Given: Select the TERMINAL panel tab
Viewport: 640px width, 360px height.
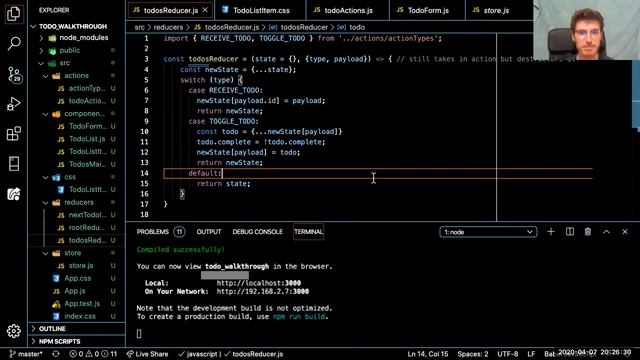Looking at the screenshot, I should click(x=308, y=232).
